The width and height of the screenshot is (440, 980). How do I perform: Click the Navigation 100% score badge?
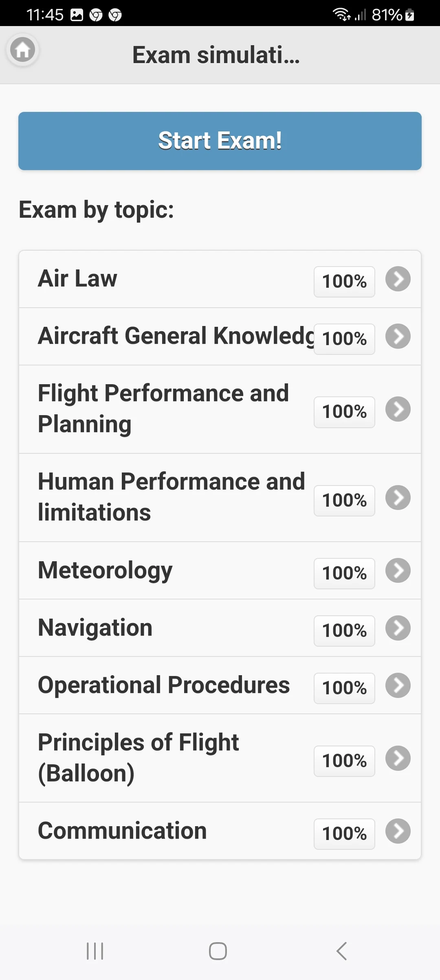tap(344, 631)
